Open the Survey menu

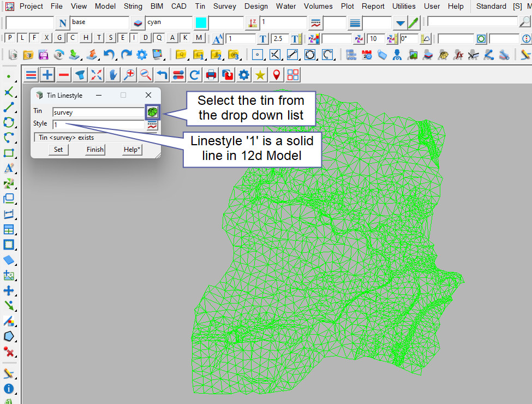tap(225, 7)
